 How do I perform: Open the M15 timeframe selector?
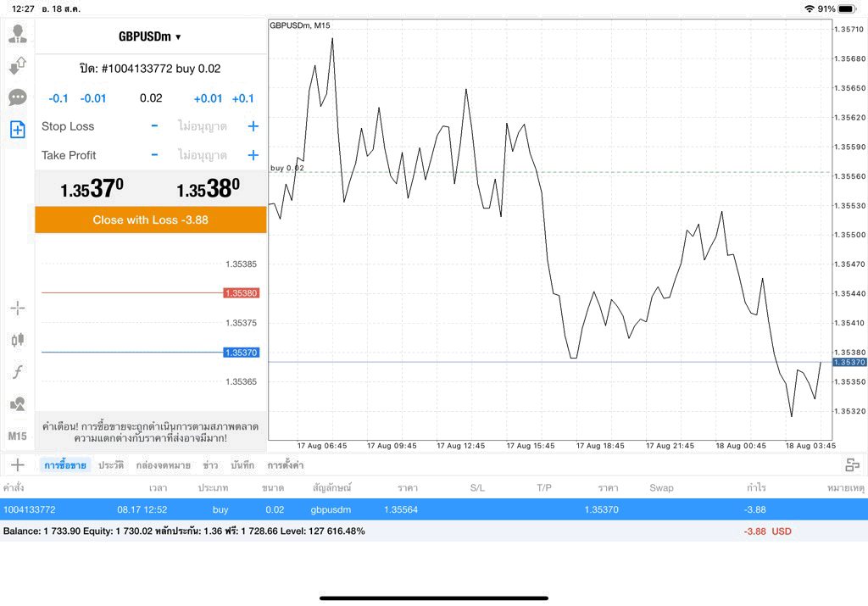tap(18, 436)
